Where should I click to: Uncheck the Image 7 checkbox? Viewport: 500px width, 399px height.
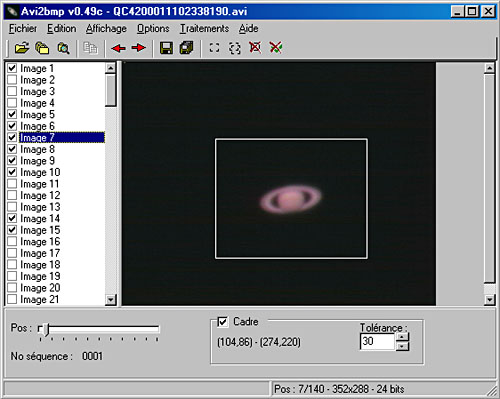[x=12, y=137]
